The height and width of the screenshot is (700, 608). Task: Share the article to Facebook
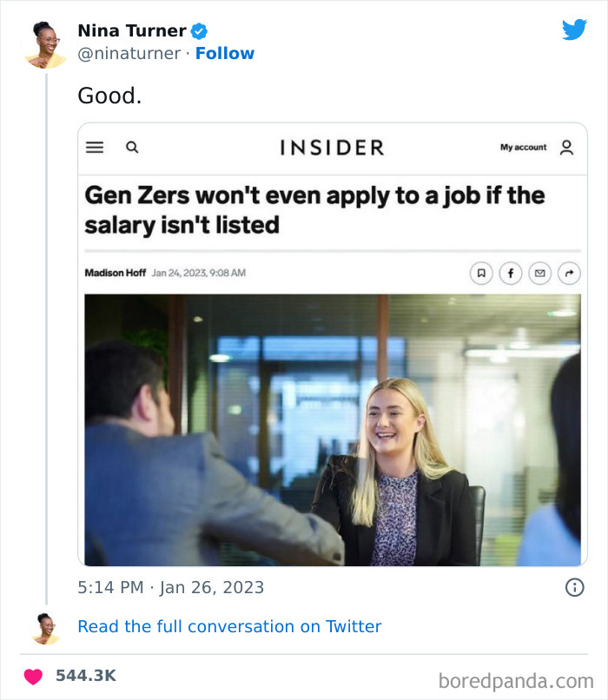(x=511, y=273)
